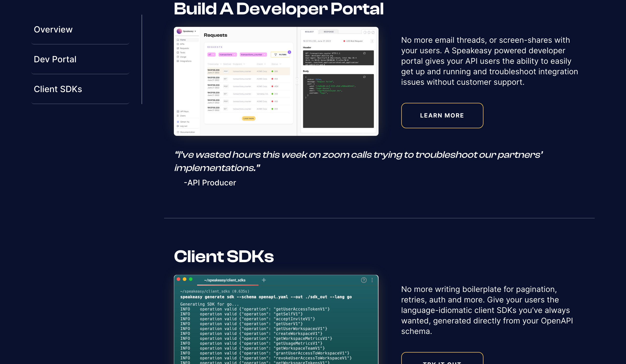This screenshot has height=364, width=626.
Task: Open the Status column filter dropdown
Action: pos(280,64)
